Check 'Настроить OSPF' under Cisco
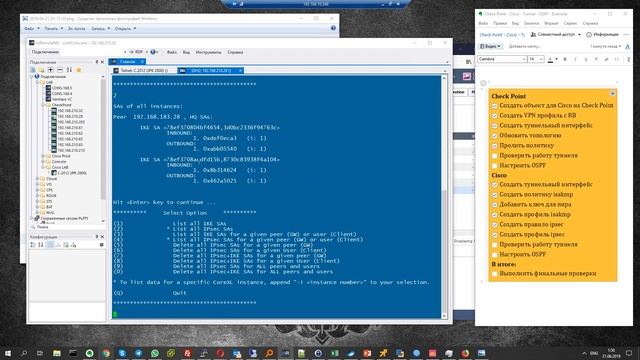Screen dimensions: 640x360 pos(495,254)
